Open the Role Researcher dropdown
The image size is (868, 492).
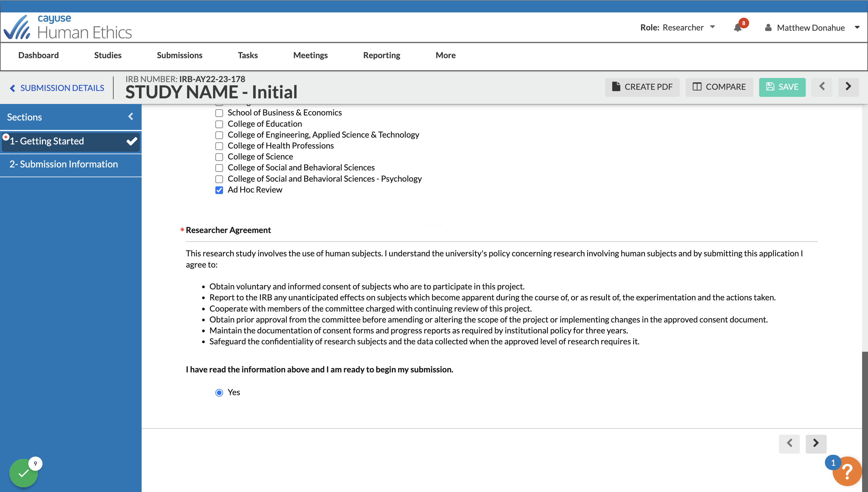678,27
